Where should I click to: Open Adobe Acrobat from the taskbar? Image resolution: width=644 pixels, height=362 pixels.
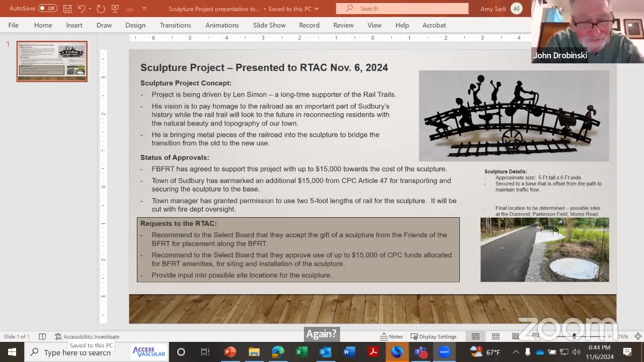point(373,352)
